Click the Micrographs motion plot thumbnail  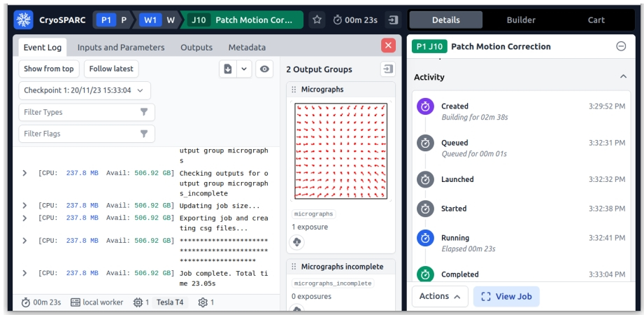click(341, 150)
